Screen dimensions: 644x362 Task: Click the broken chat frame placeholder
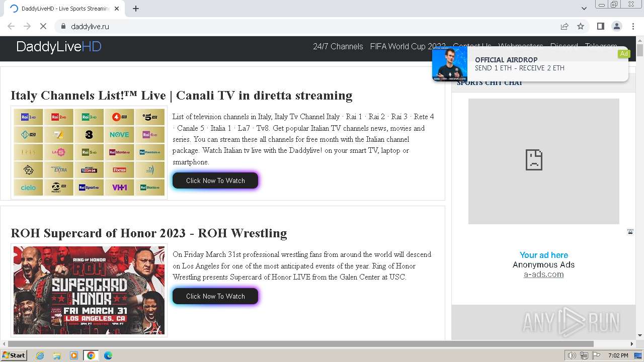544,161
